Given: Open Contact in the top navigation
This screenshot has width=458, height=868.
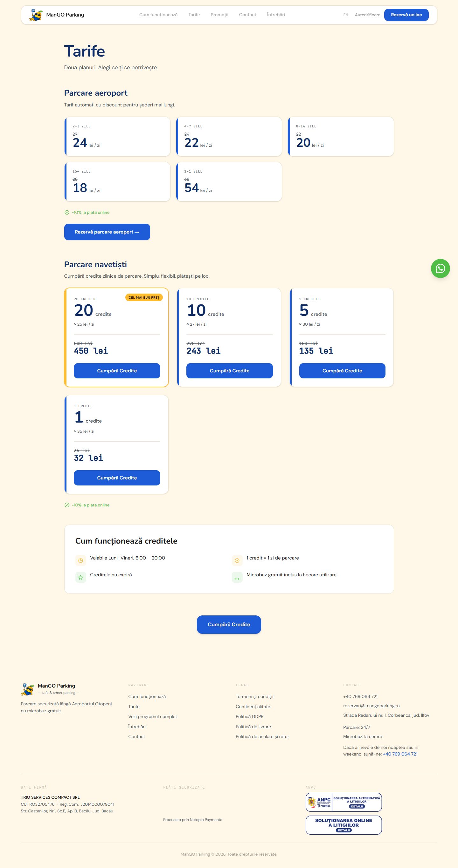Looking at the screenshot, I should 247,15.
